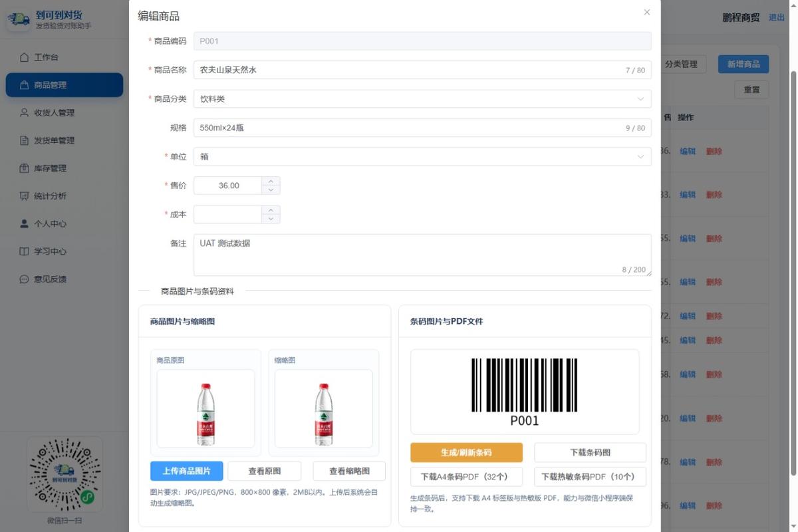This screenshot has width=798, height=532.
Task: Click the WeChat mini-program QR code
Action: [65, 475]
